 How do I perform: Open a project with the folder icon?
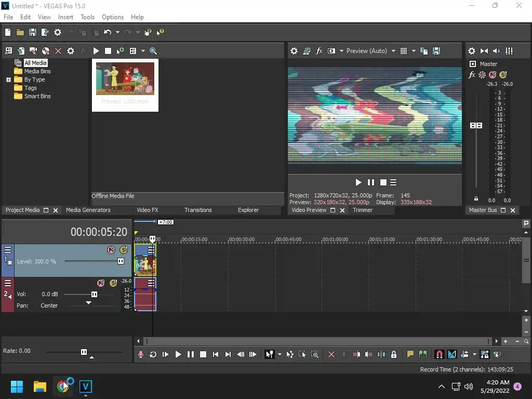[20, 32]
